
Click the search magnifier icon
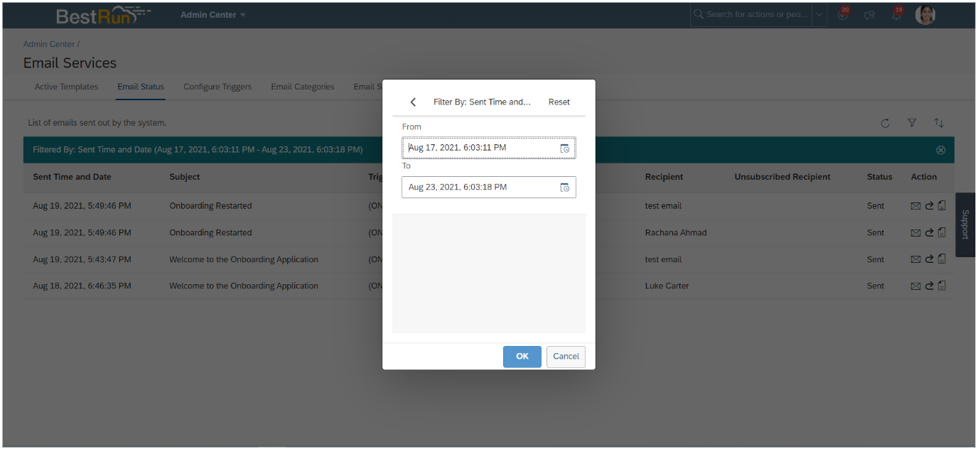[x=699, y=14]
